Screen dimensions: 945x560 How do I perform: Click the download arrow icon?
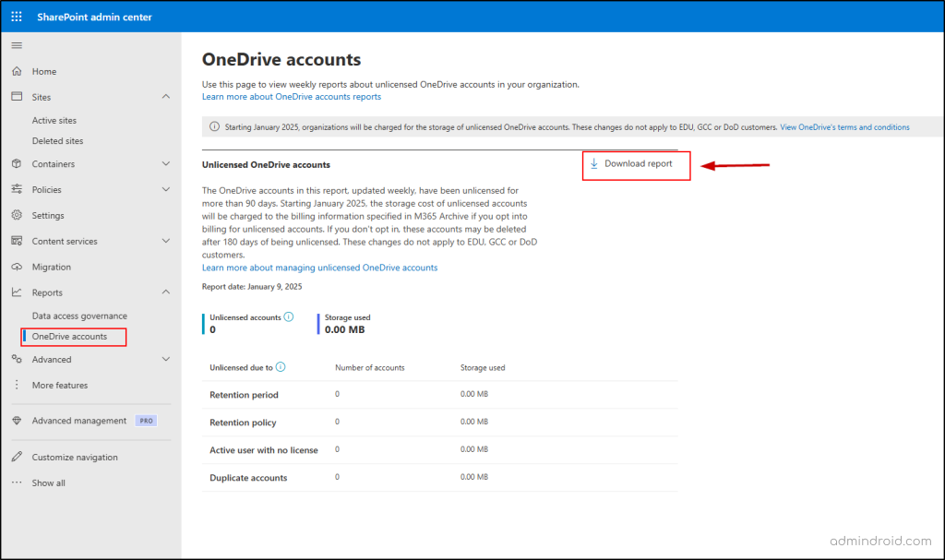click(594, 163)
